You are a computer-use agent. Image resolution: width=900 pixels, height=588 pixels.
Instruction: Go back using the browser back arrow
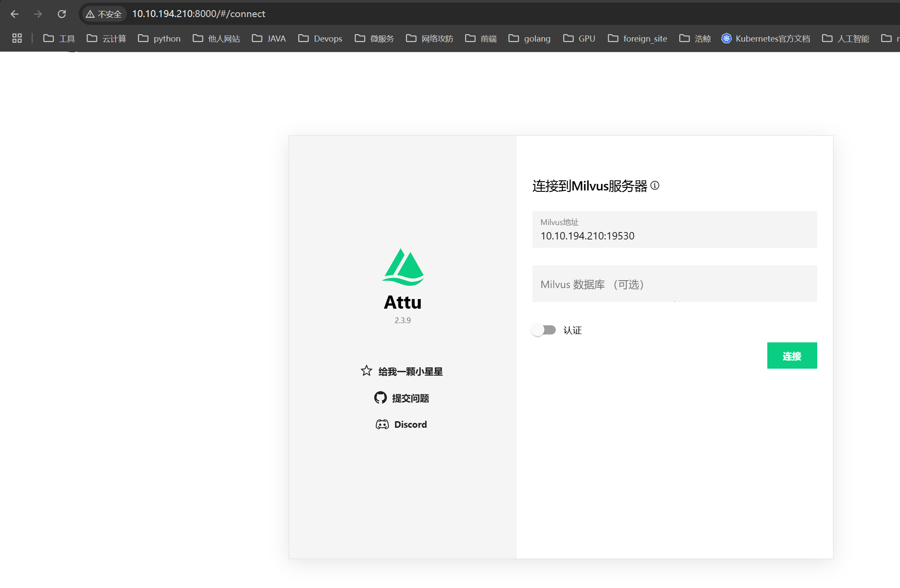click(x=14, y=14)
